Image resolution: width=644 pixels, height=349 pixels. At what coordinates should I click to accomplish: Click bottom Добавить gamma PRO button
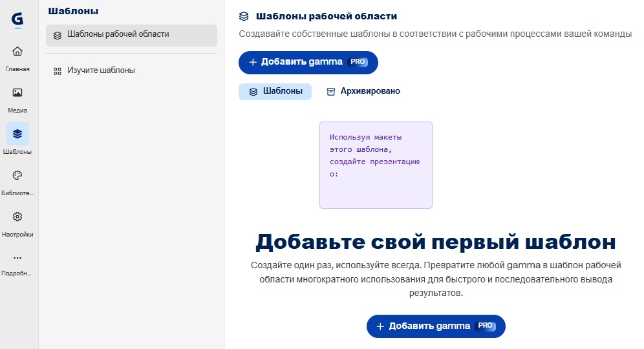[x=436, y=326]
